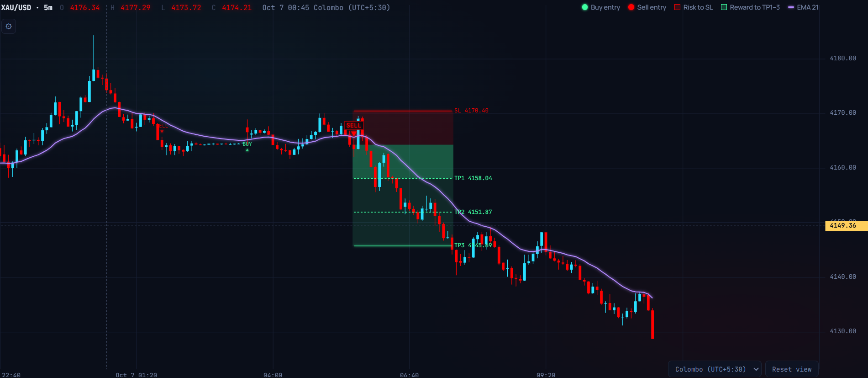Click the close value 4174.21
The height and width of the screenshot is (378, 868).
(x=237, y=8)
